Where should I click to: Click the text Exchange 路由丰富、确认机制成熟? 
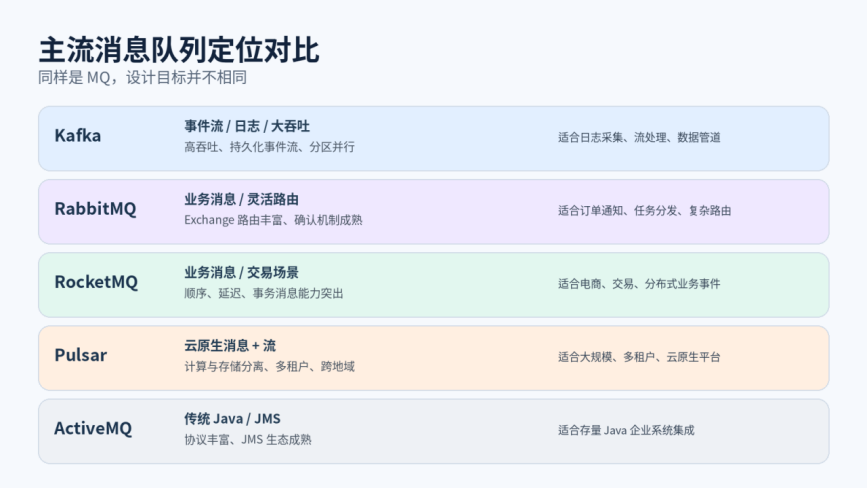click(x=273, y=220)
